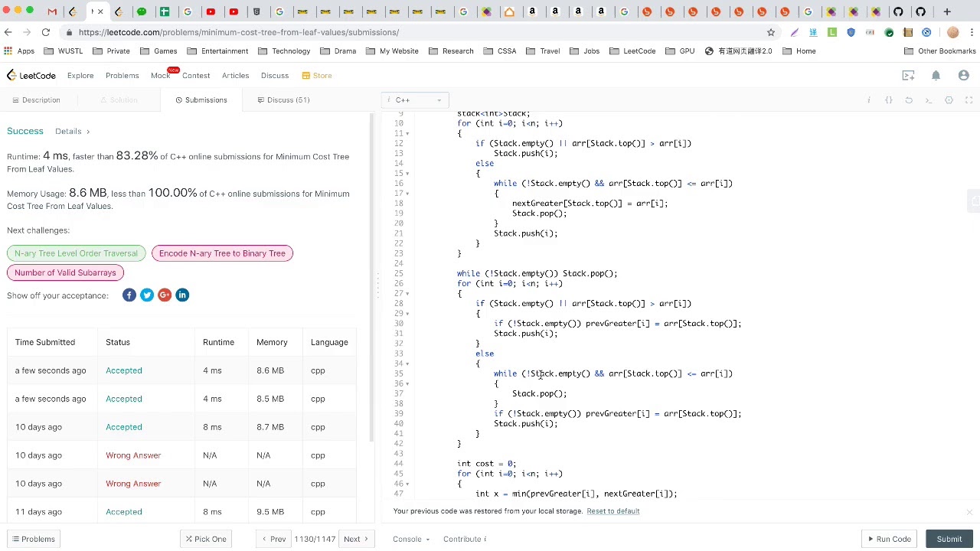This screenshot has height=551, width=980.
Task: Go to the Next problem
Action: [x=356, y=539]
